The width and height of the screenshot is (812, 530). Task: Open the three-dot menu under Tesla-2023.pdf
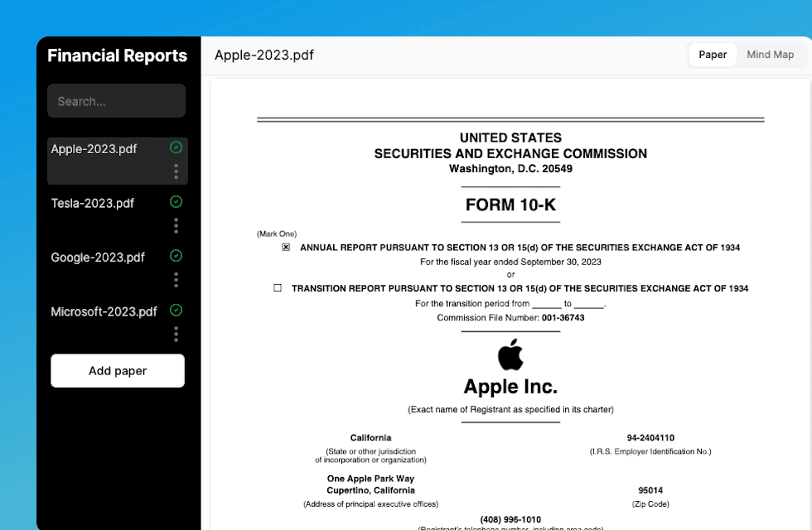[x=176, y=225]
